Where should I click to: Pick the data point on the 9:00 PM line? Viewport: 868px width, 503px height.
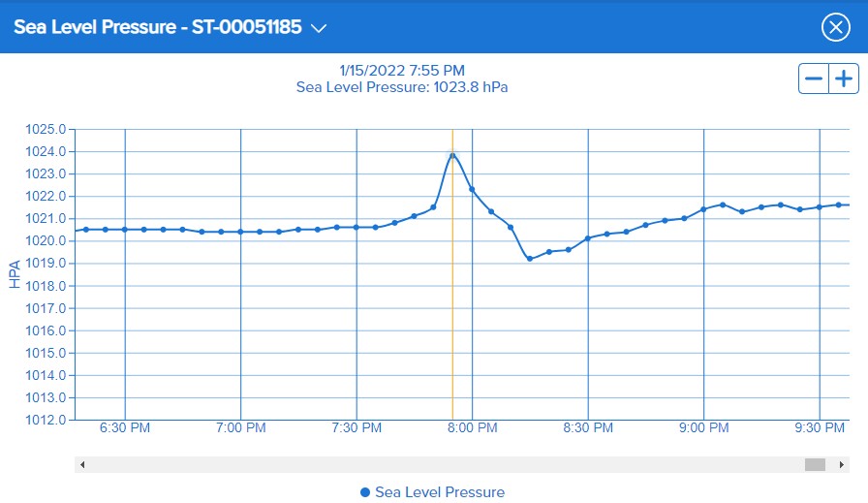[x=703, y=209]
